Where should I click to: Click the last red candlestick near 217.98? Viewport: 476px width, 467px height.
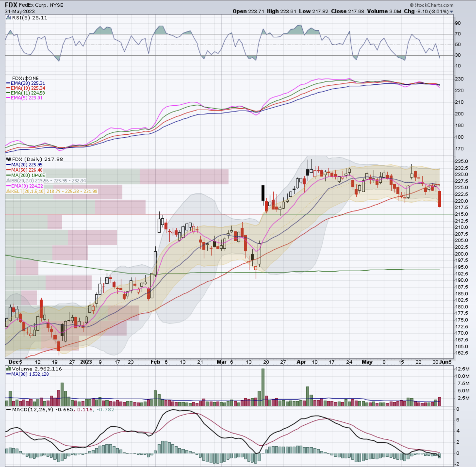click(x=440, y=199)
